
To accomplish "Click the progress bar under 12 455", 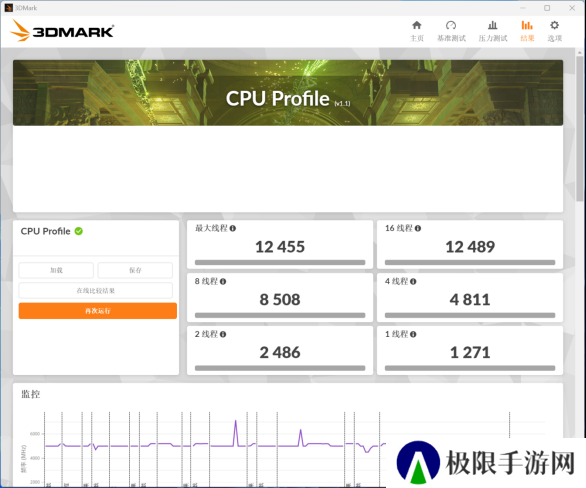I will point(280,262).
